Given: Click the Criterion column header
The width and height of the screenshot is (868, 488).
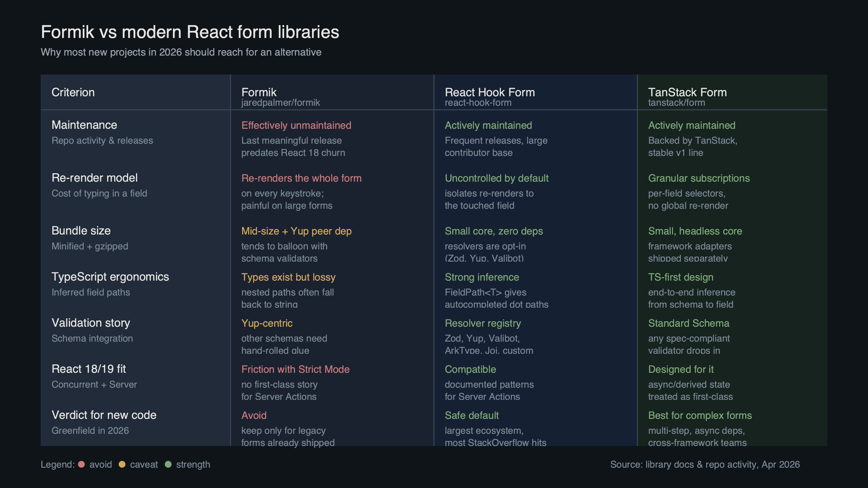Looking at the screenshot, I should click(73, 92).
